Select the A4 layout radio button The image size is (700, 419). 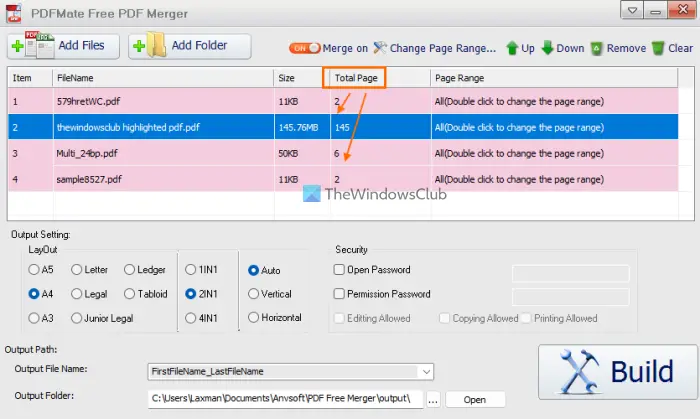34,294
